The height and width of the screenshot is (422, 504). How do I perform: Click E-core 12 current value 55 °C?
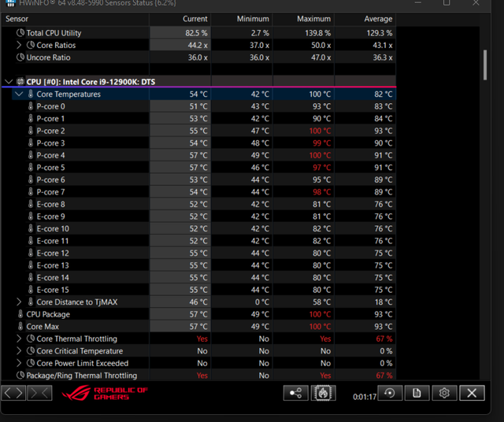[198, 254]
